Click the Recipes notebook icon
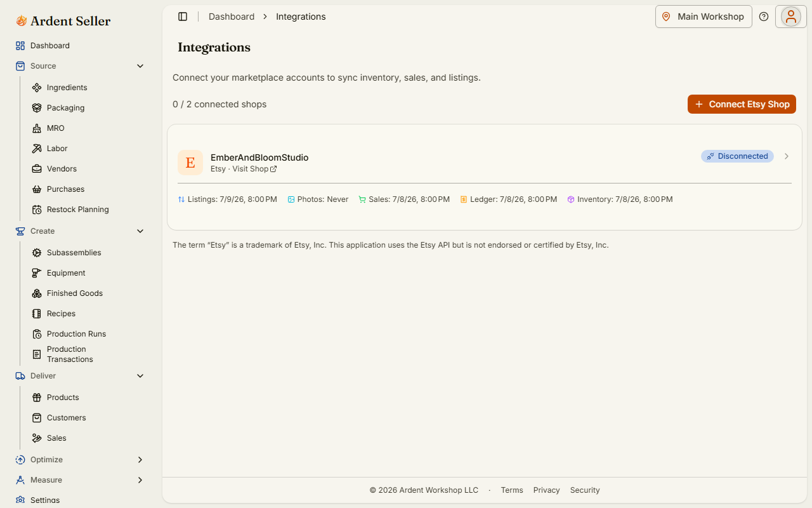Screen dimensions: 812x508 pos(37,314)
